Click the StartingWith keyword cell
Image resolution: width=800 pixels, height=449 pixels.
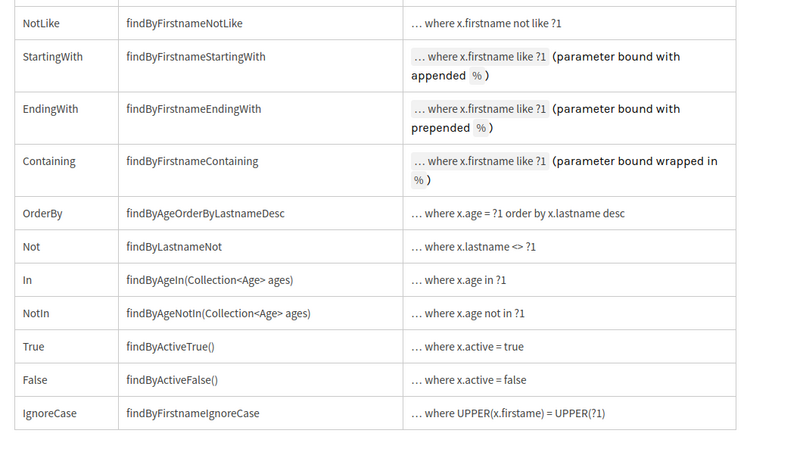point(52,57)
